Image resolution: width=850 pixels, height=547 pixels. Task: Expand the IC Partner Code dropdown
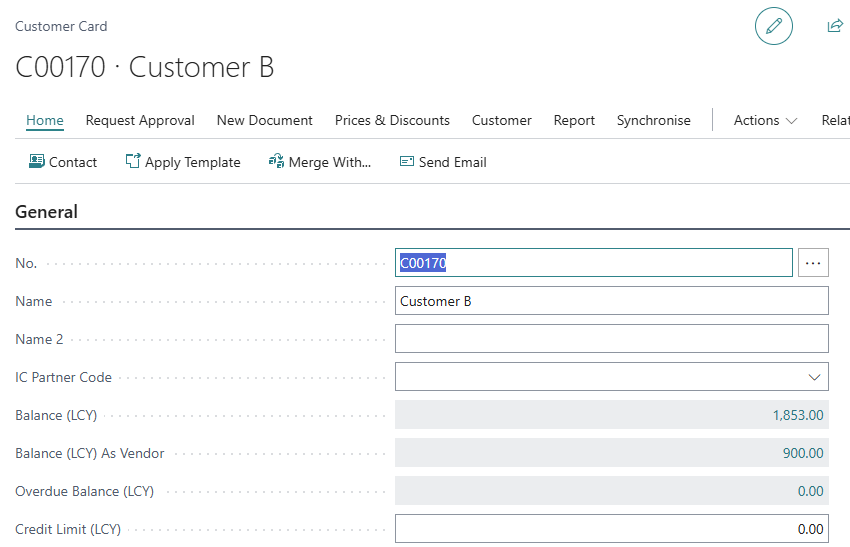pyautogui.click(x=813, y=377)
